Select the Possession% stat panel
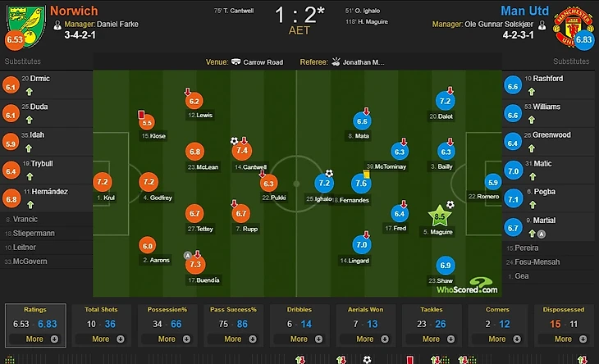The height and width of the screenshot is (364, 599). click(x=167, y=324)
